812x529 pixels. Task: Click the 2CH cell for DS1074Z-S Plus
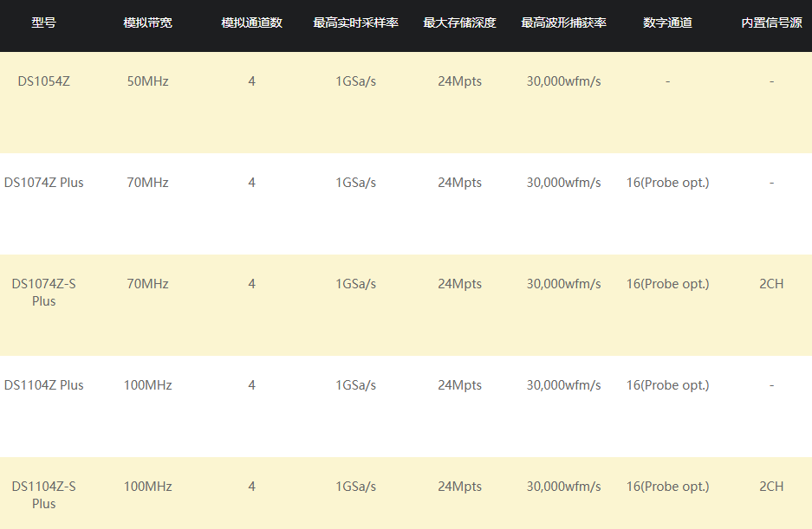coord(771,284)
